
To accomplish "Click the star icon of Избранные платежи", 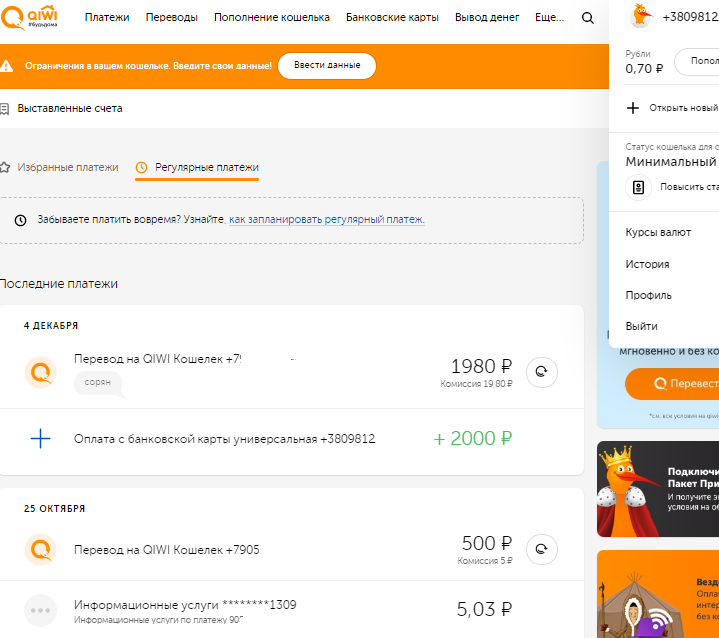I will click(x=5, y=167).
